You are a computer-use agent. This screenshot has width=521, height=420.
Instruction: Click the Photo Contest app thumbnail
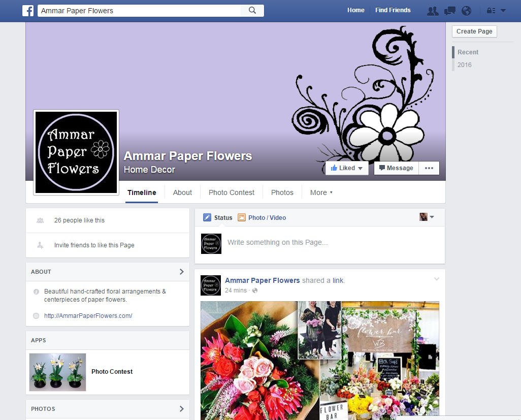[x=57, y=372]
